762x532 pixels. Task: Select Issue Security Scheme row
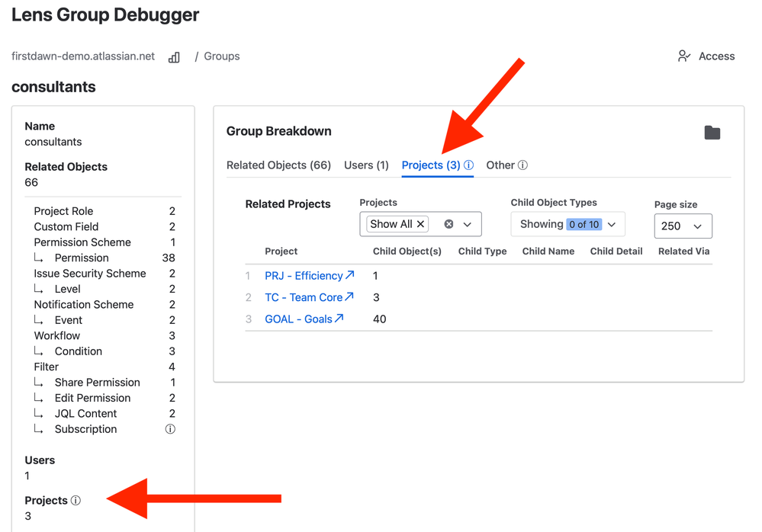click(104, 274)
